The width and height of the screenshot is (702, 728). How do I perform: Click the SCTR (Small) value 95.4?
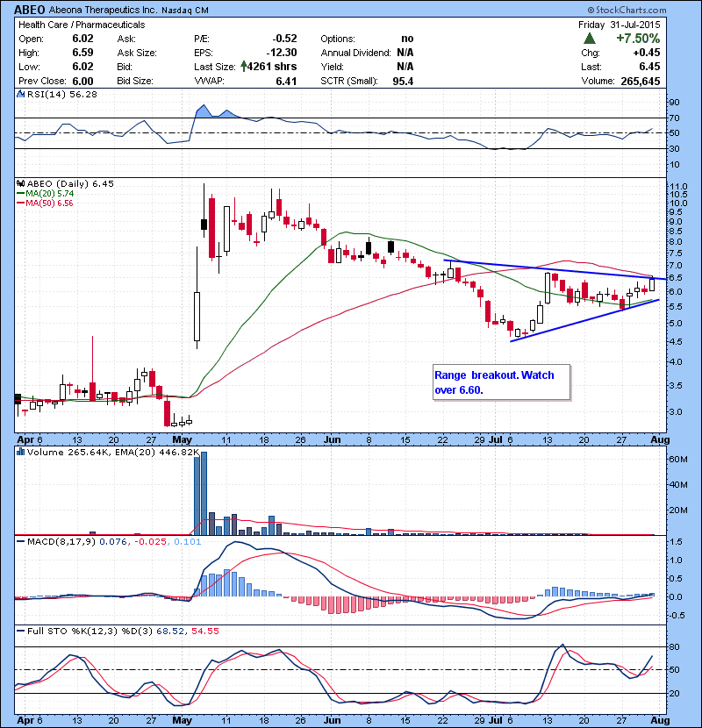point(403,82)
